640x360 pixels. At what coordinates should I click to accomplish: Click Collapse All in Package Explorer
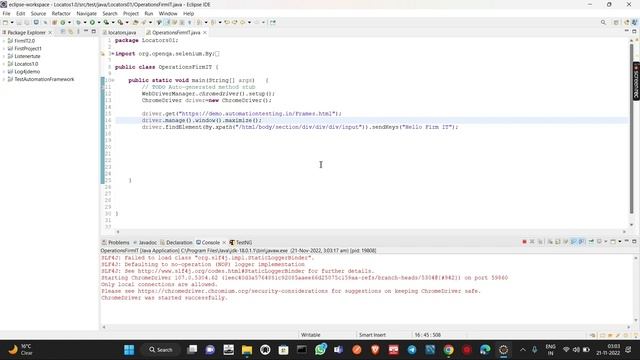tap(63, 32)
